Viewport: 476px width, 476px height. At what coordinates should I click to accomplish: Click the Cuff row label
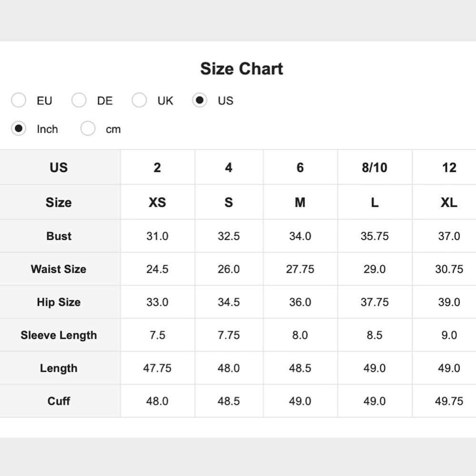59,401
